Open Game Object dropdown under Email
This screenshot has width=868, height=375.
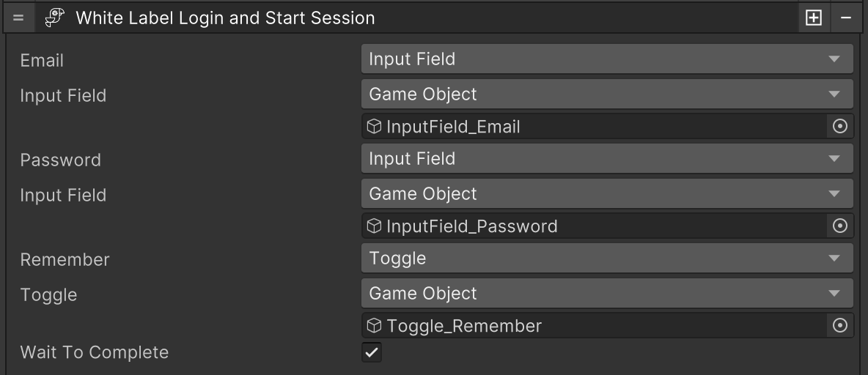[x=606, y=94]
